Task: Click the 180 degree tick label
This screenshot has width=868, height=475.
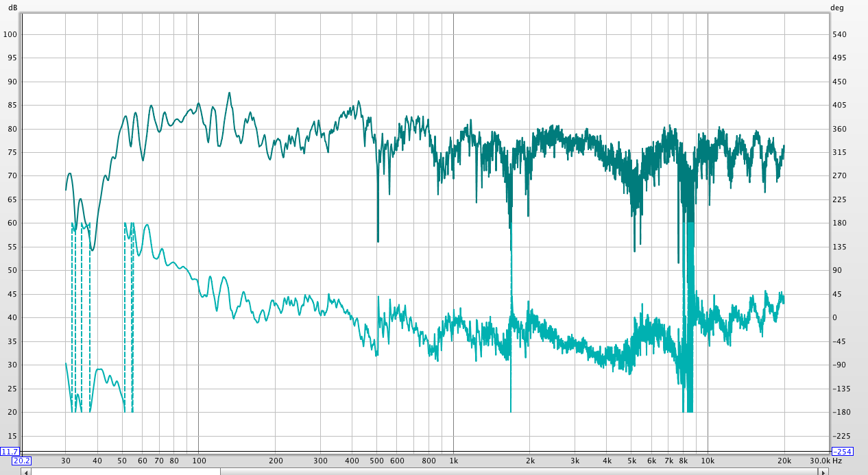Action: coord(839,223)
